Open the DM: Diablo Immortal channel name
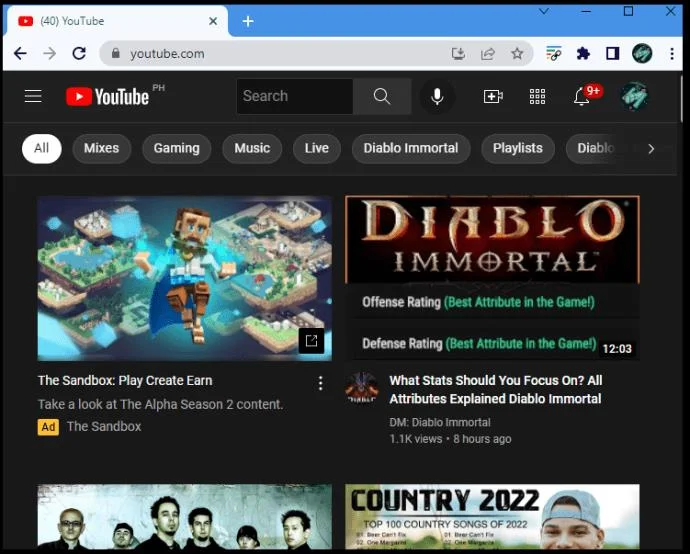The height and width of the screenshot is (554, 690). (440, 422)
